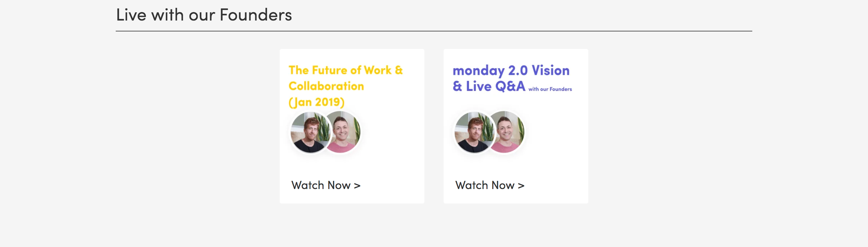Select red-haired founder avatar in Future of Work card
The height and width of the screenshot is (247, 868).
click(x=310, y=132)
